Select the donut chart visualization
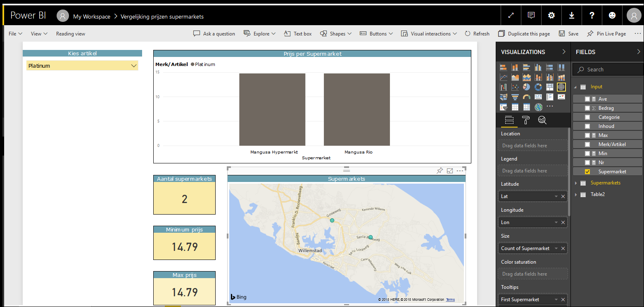The width and height of the screenshot is (644, 307). coord(538,87)
